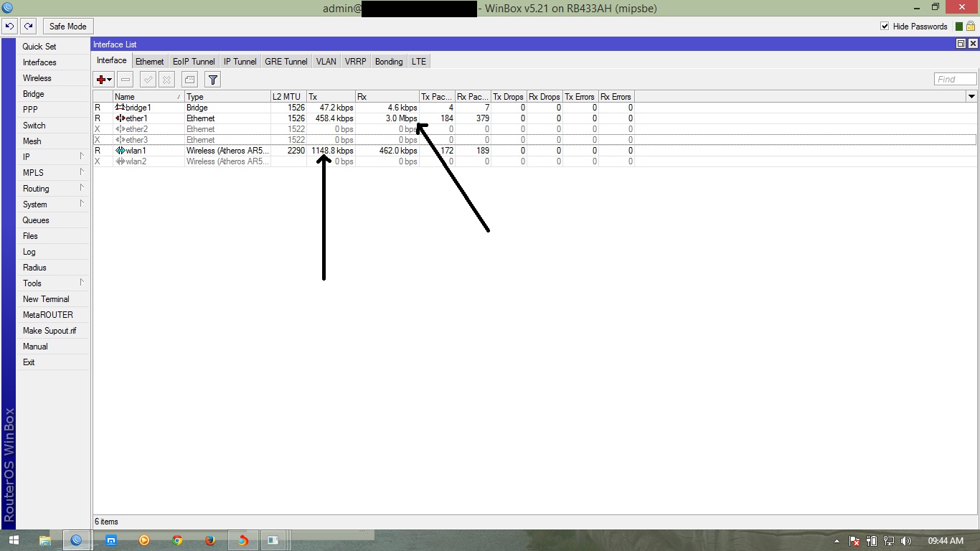Open the VLAN tab

click(326, 62)
